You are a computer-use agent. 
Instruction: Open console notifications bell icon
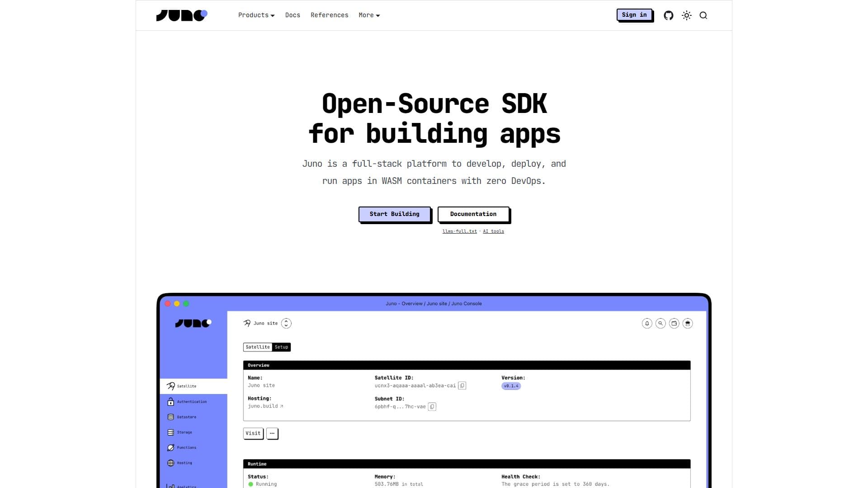pyautogui.click(x=647, y=324)
